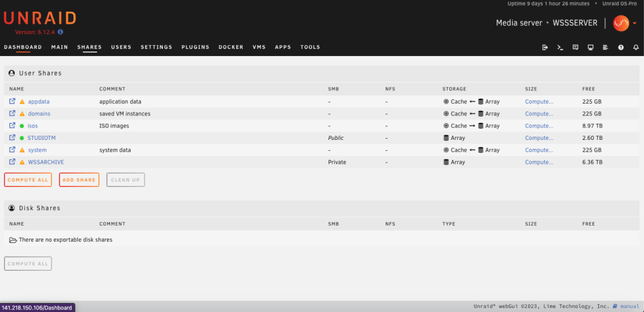Click browse icon for WSSARCHIVE share
The width and height of the screenshot is (644, 312).
12,162
